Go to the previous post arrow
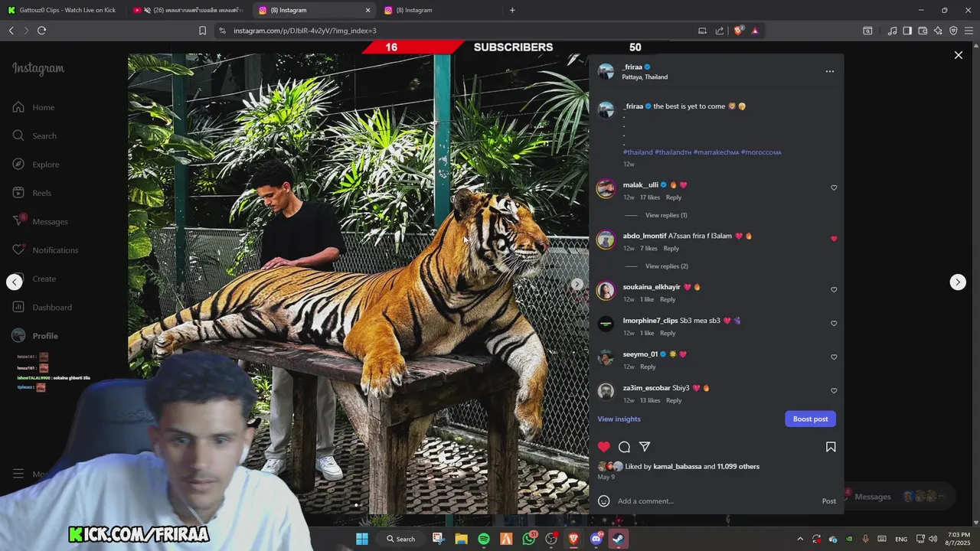 15,282
